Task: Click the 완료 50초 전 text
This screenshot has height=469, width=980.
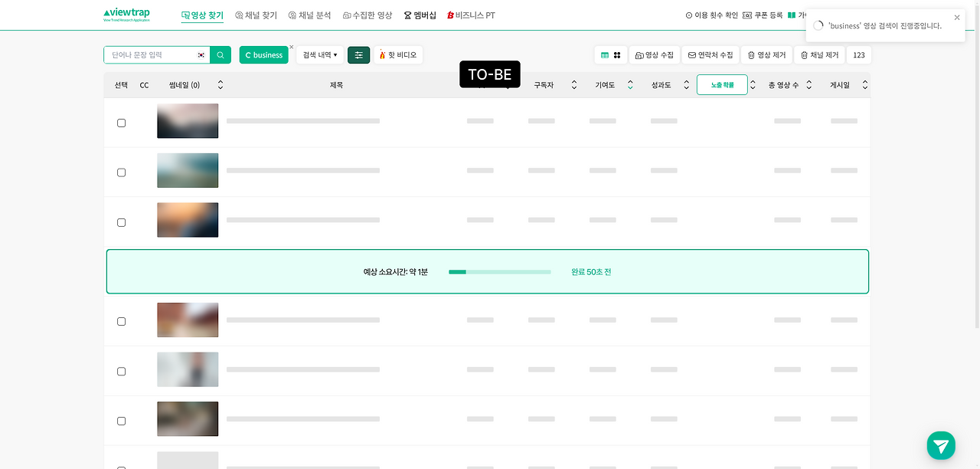Action: 591,272
